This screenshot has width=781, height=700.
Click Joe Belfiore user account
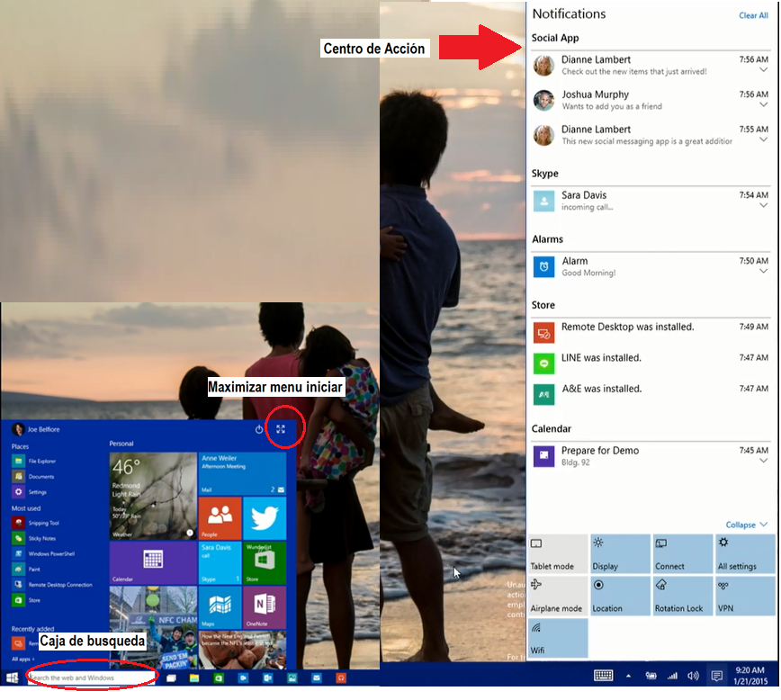36,429
